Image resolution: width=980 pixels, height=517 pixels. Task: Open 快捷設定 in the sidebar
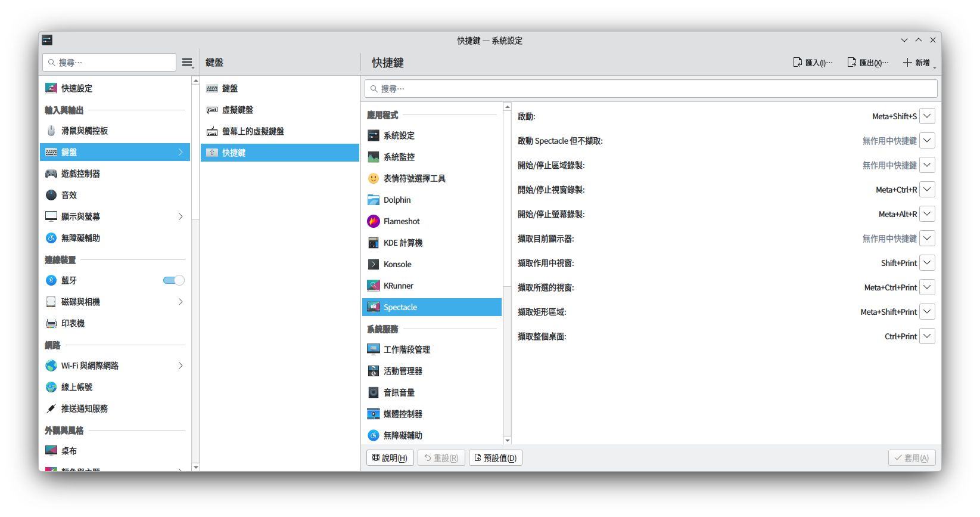coord(115,88)
